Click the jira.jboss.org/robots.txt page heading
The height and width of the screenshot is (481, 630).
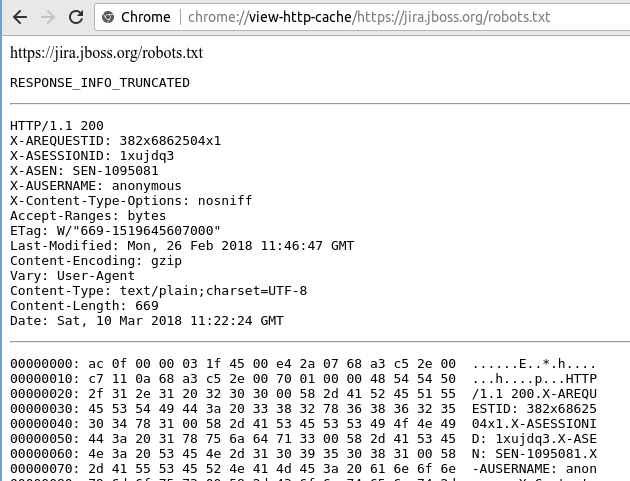[x=106, y=53]
